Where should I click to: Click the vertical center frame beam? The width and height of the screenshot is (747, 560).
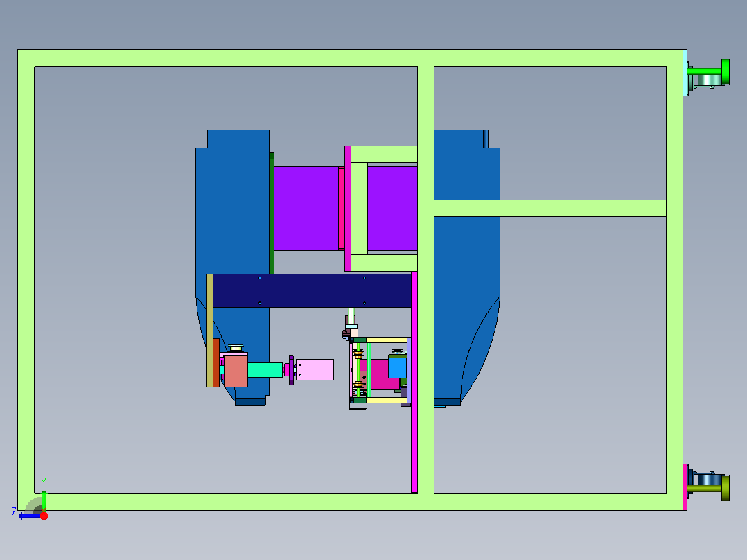426,280
